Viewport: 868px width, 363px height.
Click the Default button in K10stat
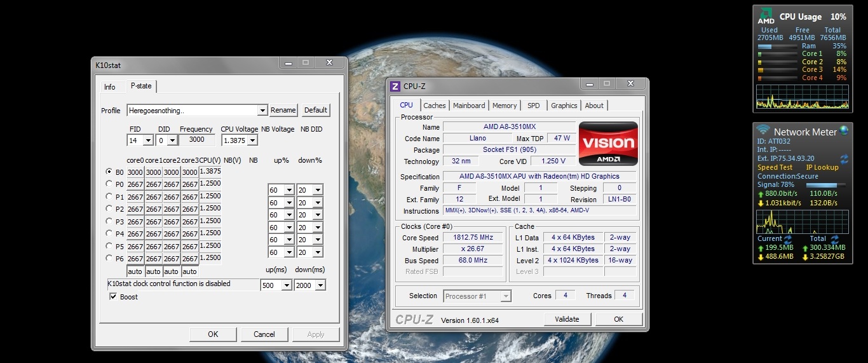click(x=316, y=110)
